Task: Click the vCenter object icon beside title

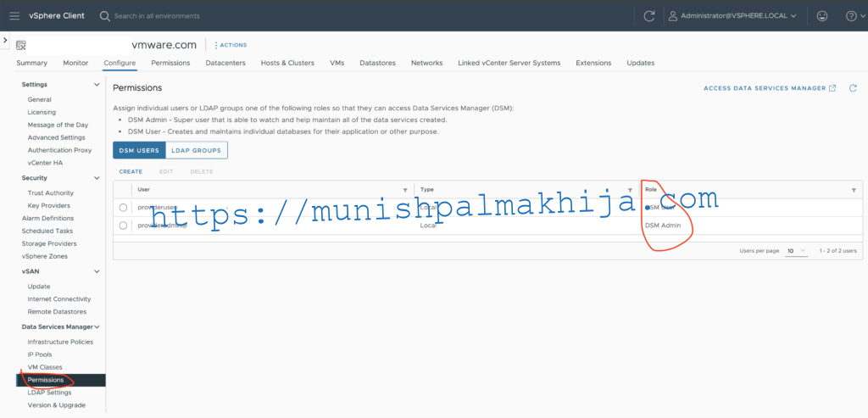Action: pyautogui.click(x=21, y=46)
